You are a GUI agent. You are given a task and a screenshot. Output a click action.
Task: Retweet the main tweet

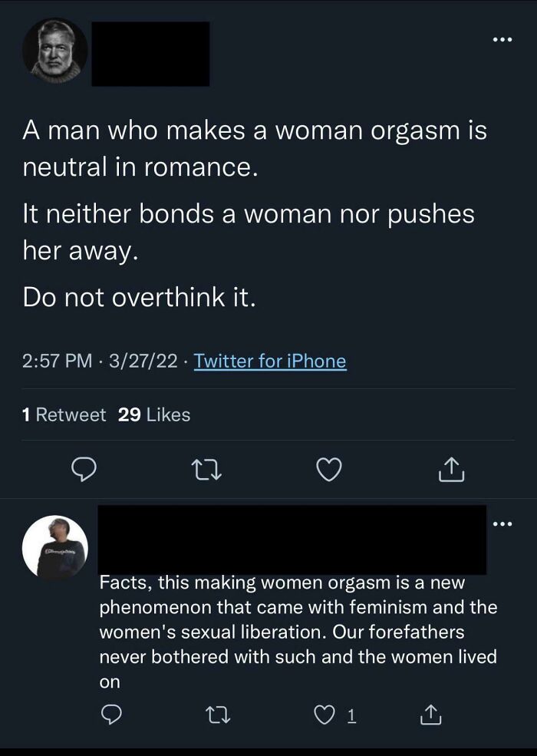click(206, 470)
